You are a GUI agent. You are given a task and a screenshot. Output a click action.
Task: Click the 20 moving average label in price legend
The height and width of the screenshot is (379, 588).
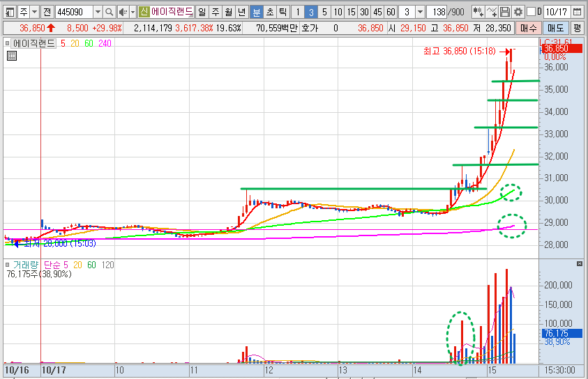pos(75,43)
